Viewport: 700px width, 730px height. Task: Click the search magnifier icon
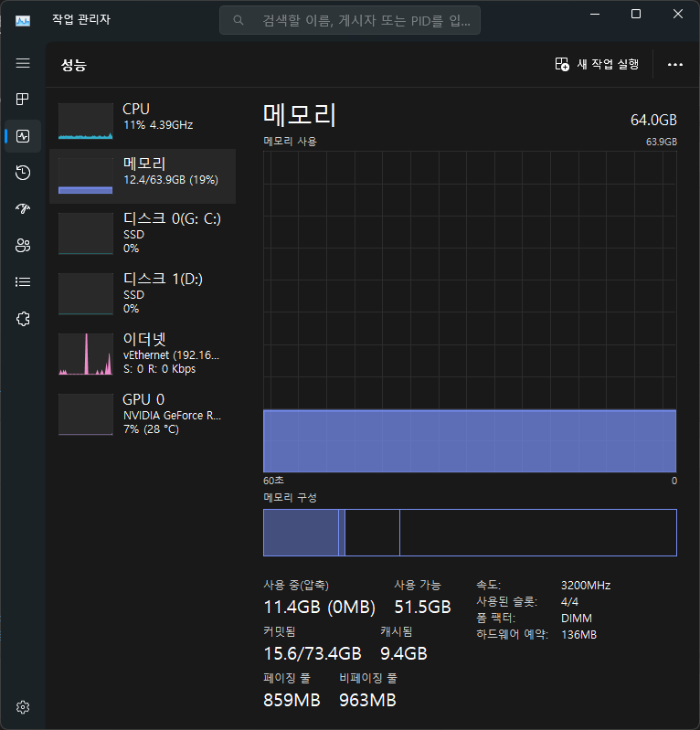point(238,20)
